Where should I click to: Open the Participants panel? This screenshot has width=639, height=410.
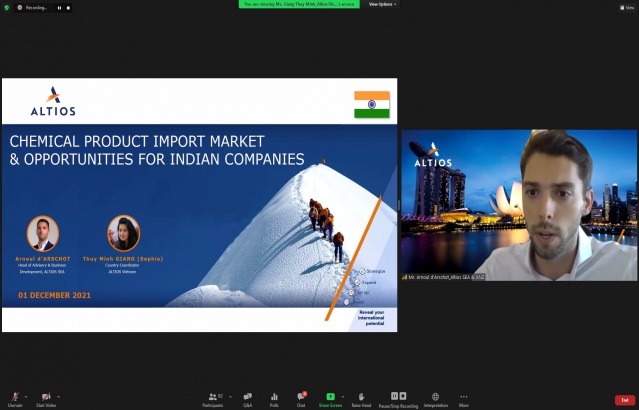[x=213, y=399]
